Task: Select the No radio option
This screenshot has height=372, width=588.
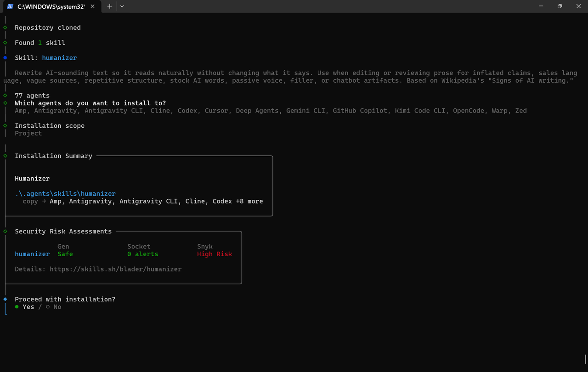Action: pos(53,307)
